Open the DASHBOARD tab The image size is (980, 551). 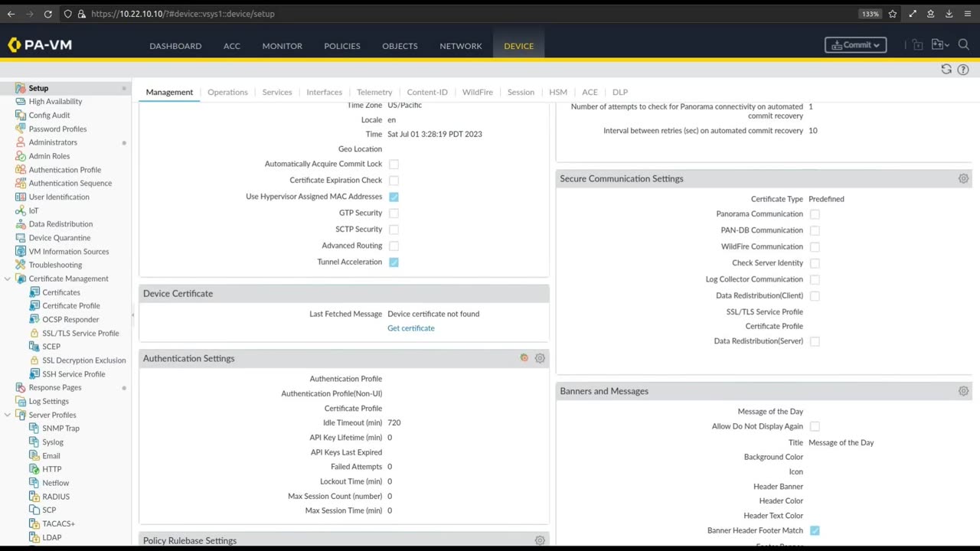pos(175,46)
